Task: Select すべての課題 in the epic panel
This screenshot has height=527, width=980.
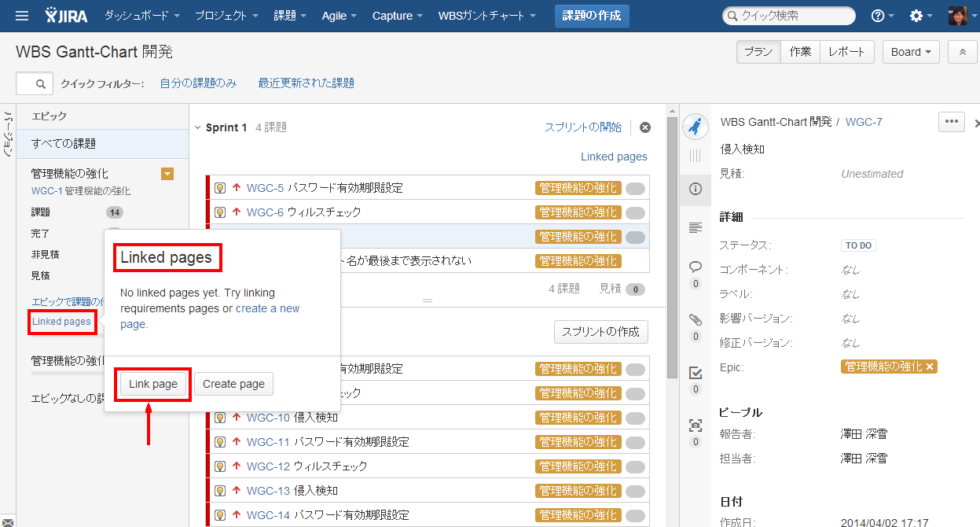Action: (103, 144)
